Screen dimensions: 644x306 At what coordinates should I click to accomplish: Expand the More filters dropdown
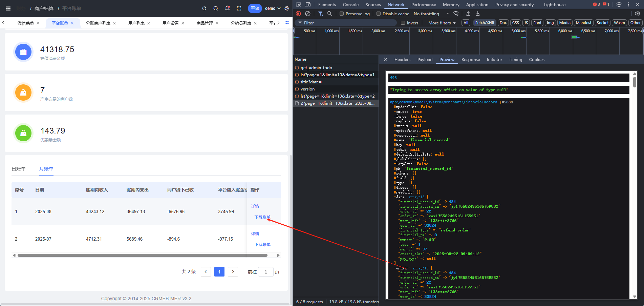coord(442,23)
